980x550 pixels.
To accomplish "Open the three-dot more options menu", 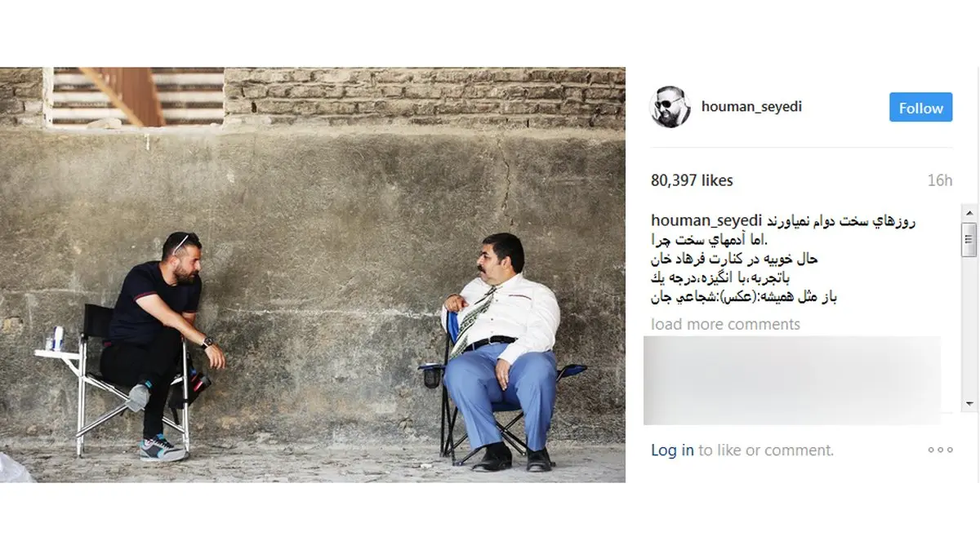I will click(940, 450).
